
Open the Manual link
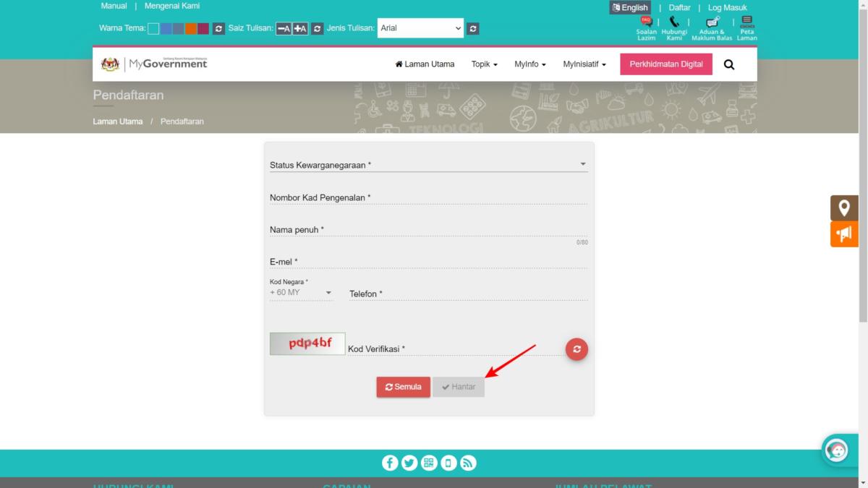[x=114, y=6]
